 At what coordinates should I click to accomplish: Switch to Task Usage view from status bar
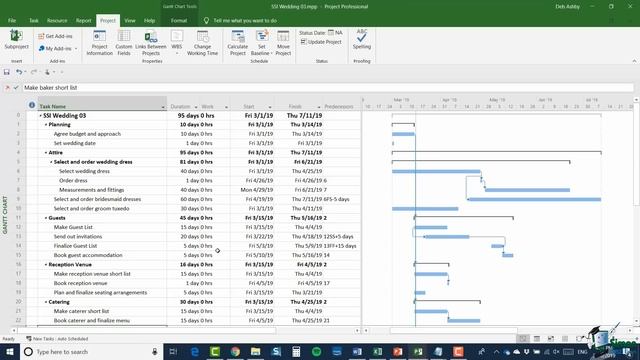(537, 339)
